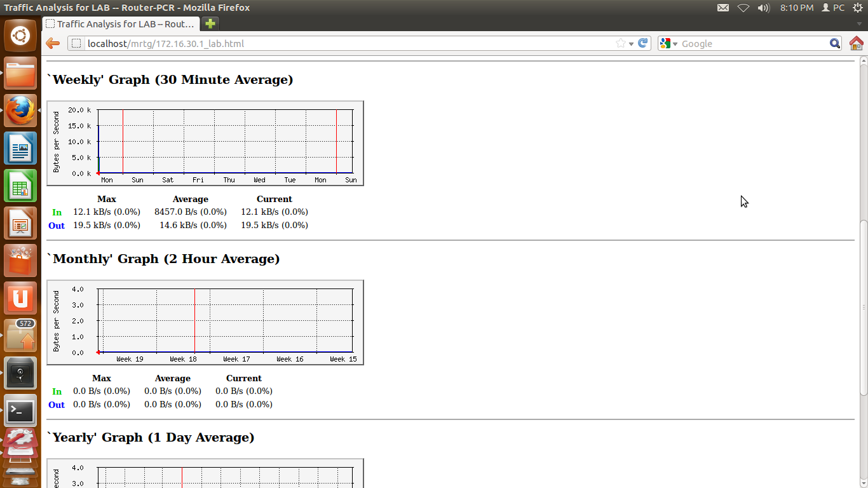The image size is (868, 488).
Task: Open the system power gear menu
Action: pyautogui.click(x=858, y=8)
